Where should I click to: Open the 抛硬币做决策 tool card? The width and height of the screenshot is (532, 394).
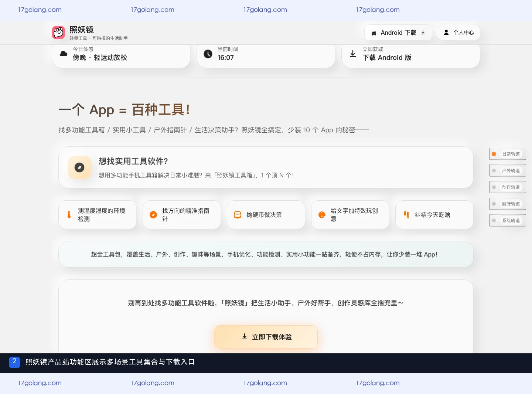(x=266, y=215)
